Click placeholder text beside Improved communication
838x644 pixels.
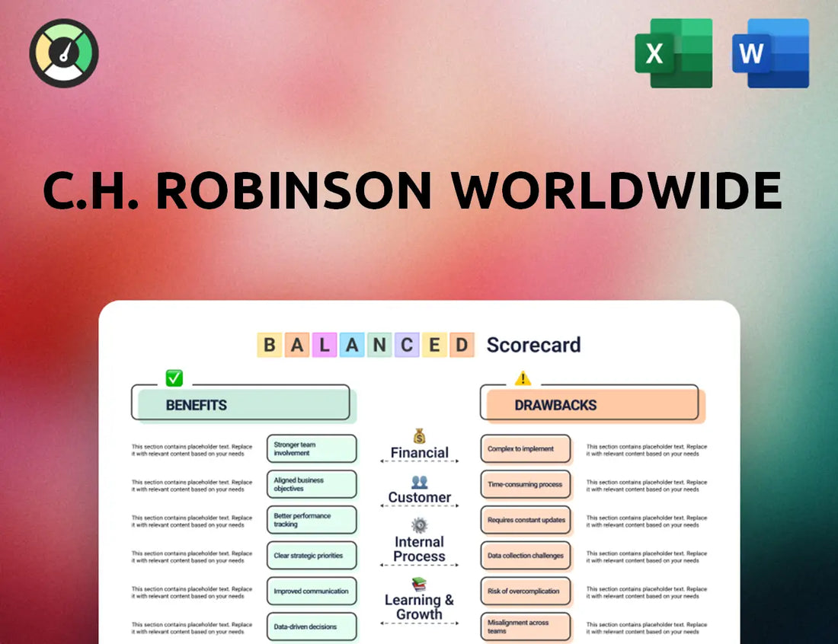click(192, 592)
